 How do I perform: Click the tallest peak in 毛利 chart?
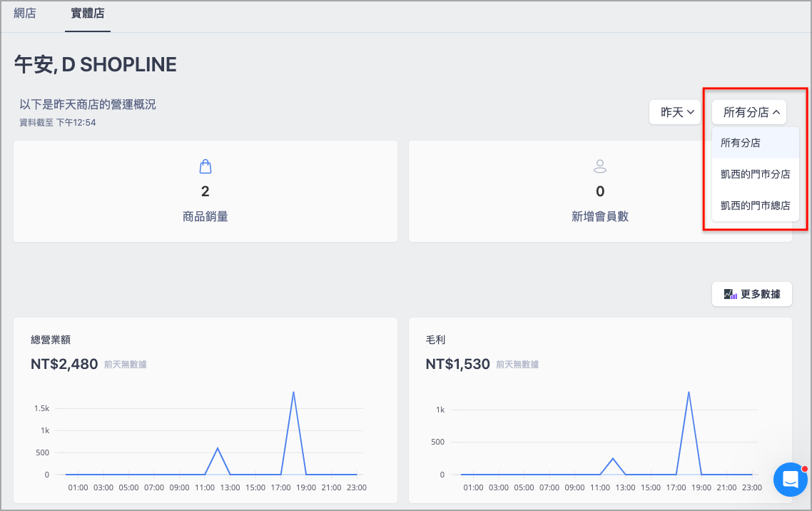(x=689, y=393)
